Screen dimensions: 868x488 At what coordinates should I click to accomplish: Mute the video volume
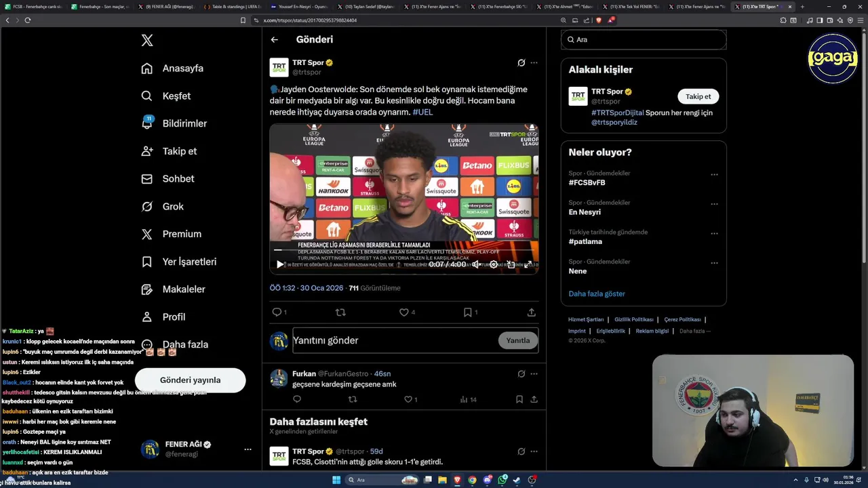pos(476,264)
